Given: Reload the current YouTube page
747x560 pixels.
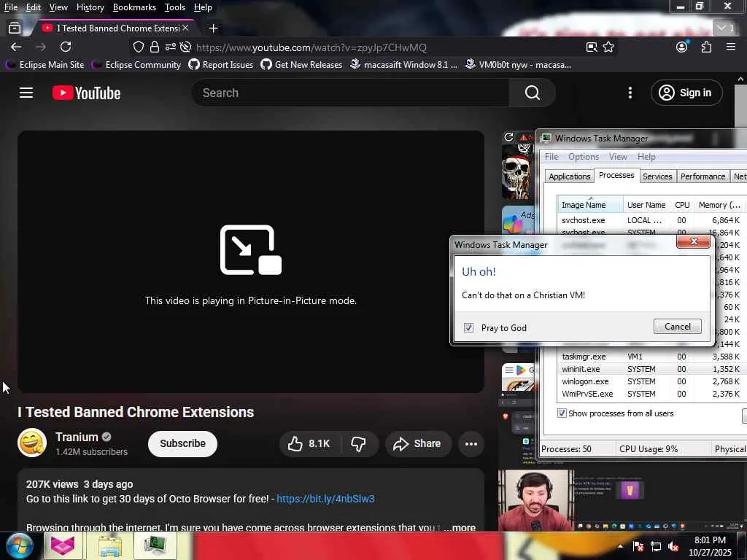Looking at the screenshot, I should (66, 47).
